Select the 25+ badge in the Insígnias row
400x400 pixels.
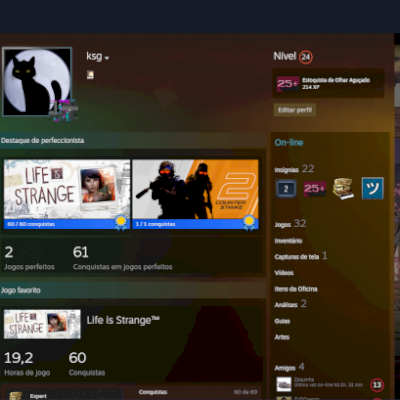pos(315,189)
